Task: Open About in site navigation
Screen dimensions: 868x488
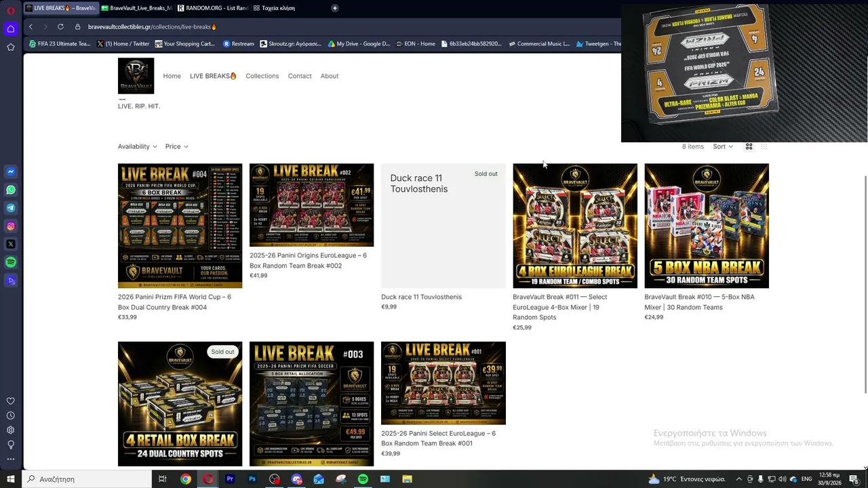Action: 330,76
